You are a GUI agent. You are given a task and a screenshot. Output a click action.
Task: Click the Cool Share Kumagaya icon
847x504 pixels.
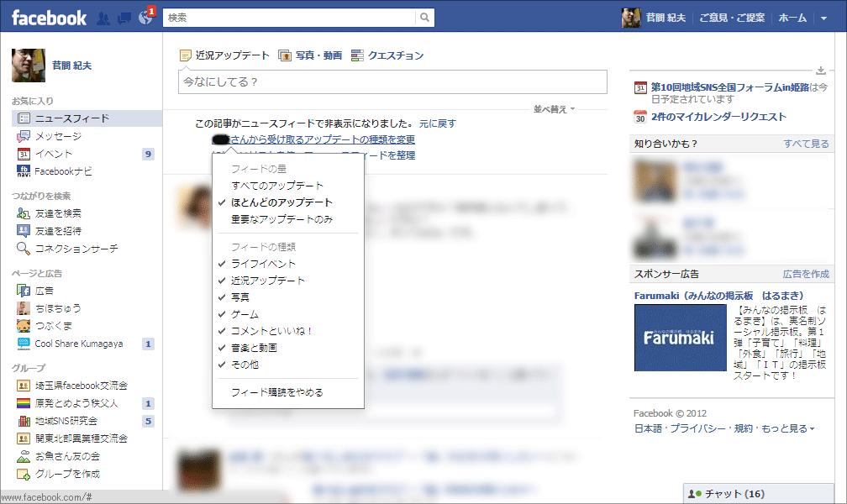[x=24, y=344]
